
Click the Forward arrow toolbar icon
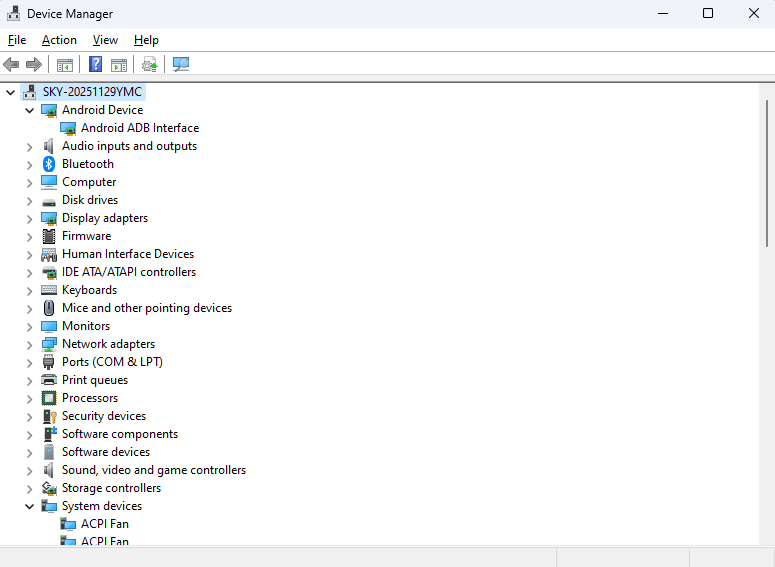point(34,64)
